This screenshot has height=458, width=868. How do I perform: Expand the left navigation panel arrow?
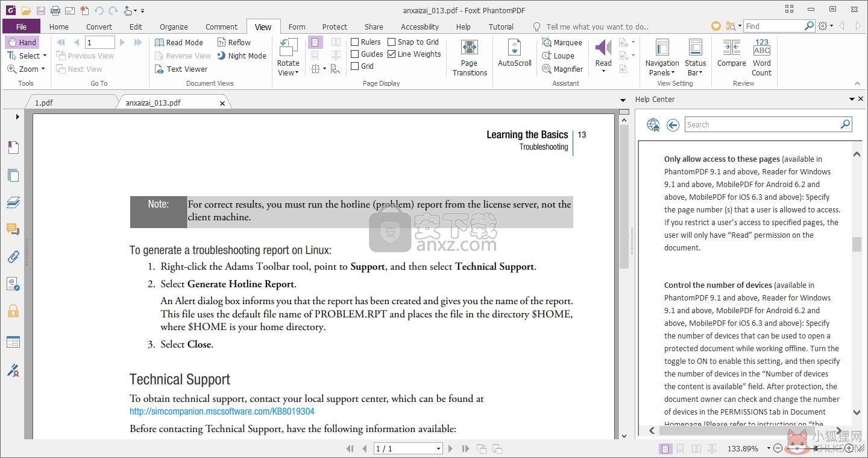(x=17, y=116)
